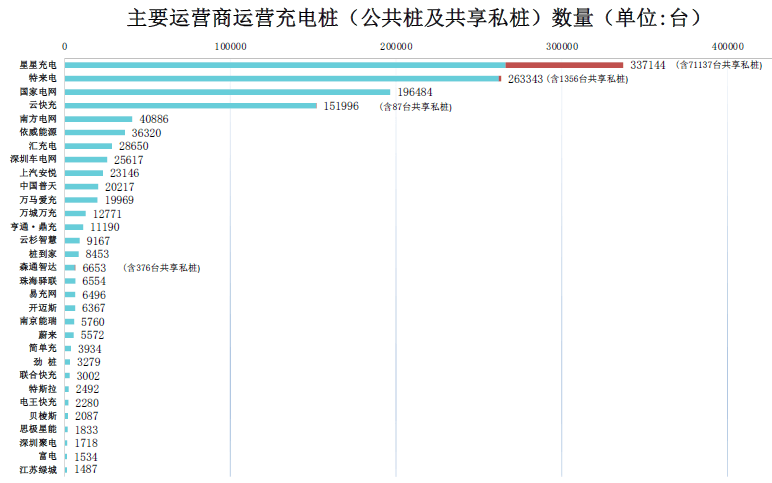Screen dimensions: 772x483
Task: Select the value 36320
Action: [146, 133]
